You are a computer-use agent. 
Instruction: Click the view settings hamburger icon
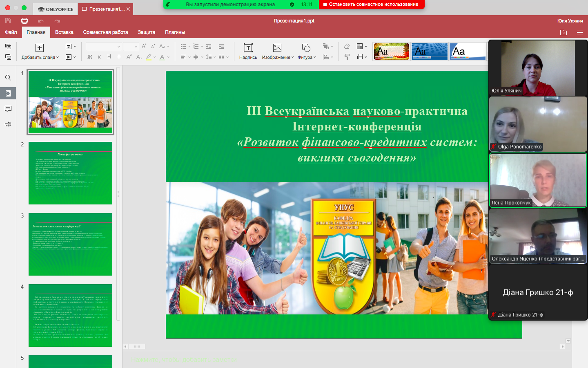tap(579, 32)
